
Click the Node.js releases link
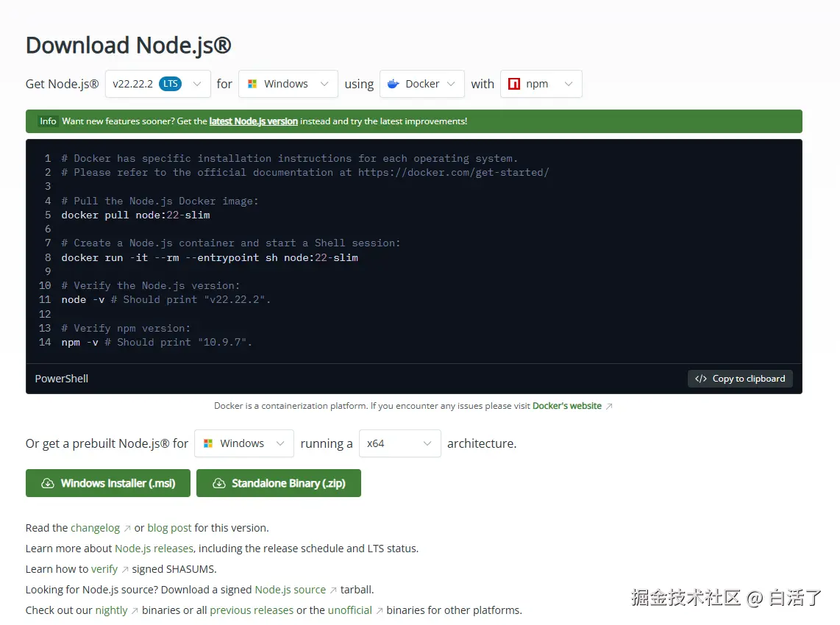click(x=154, y=548)
